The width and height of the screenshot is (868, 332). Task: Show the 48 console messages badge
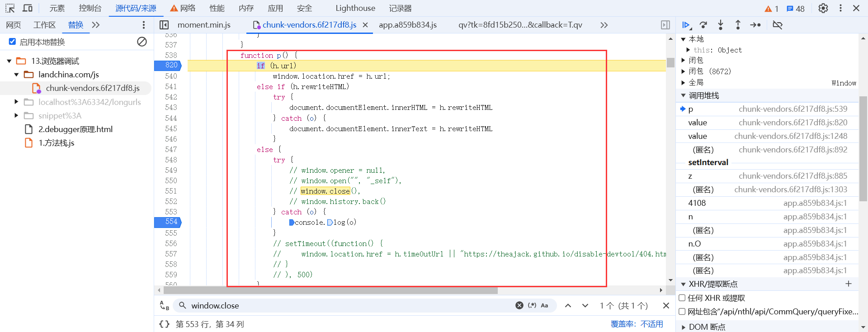[796, 9]
